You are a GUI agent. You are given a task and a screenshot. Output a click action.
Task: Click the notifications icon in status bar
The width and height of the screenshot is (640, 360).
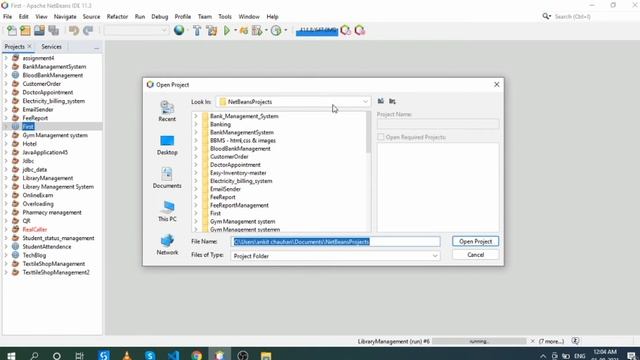point(575,341)
